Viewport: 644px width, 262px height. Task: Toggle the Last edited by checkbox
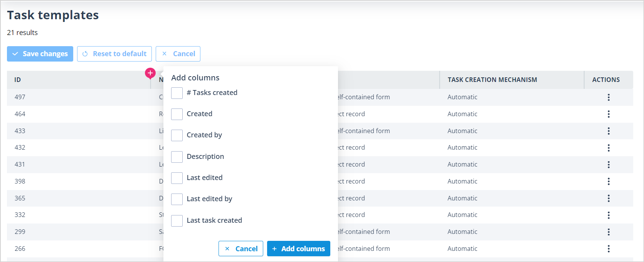177,199
